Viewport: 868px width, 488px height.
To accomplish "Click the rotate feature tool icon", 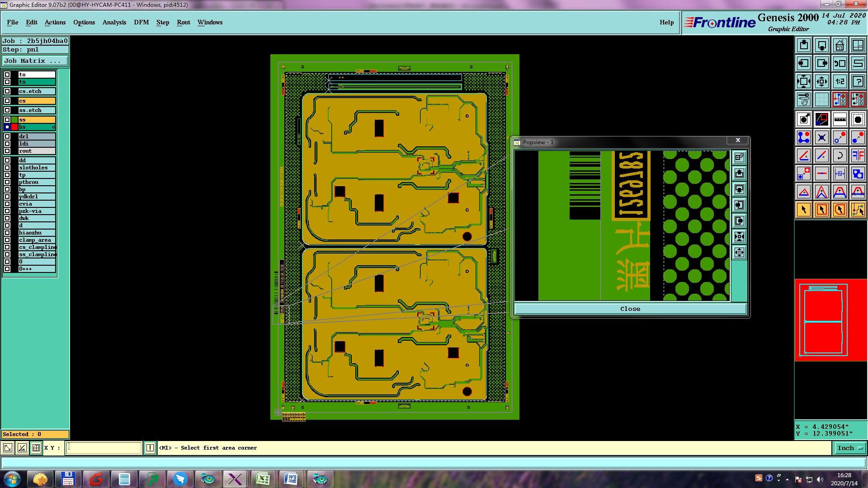I will point(840,156).
